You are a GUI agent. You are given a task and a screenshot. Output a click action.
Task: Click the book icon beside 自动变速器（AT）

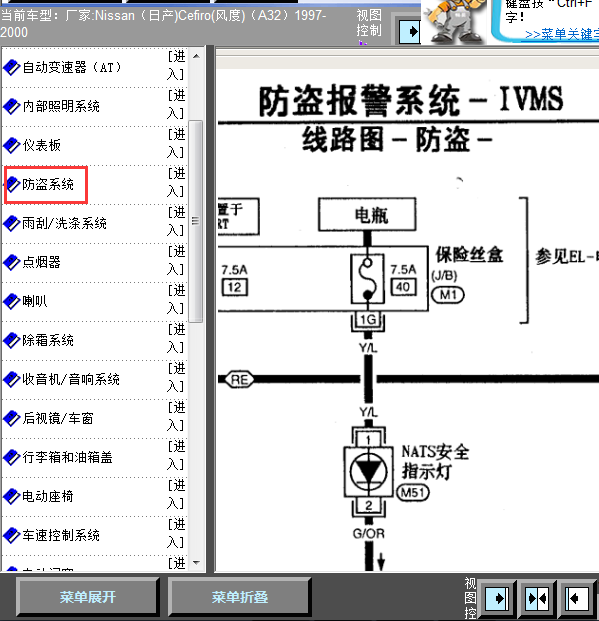pos(11,67)
